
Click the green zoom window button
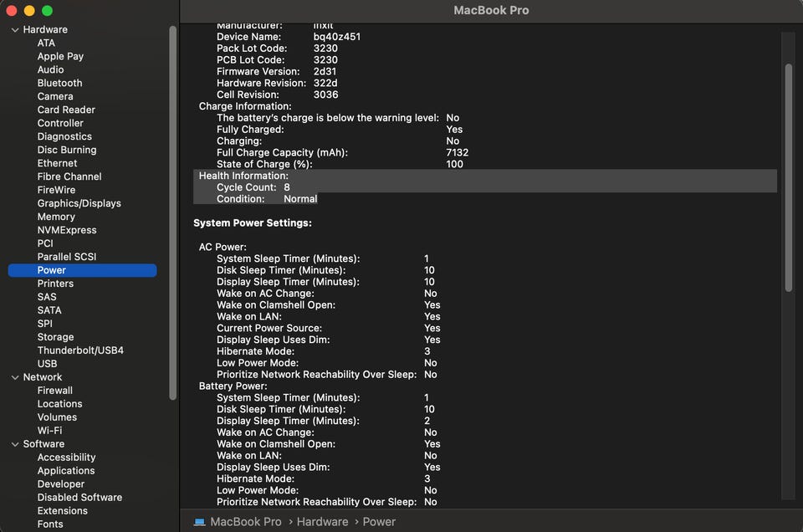(x=47, y=11)
